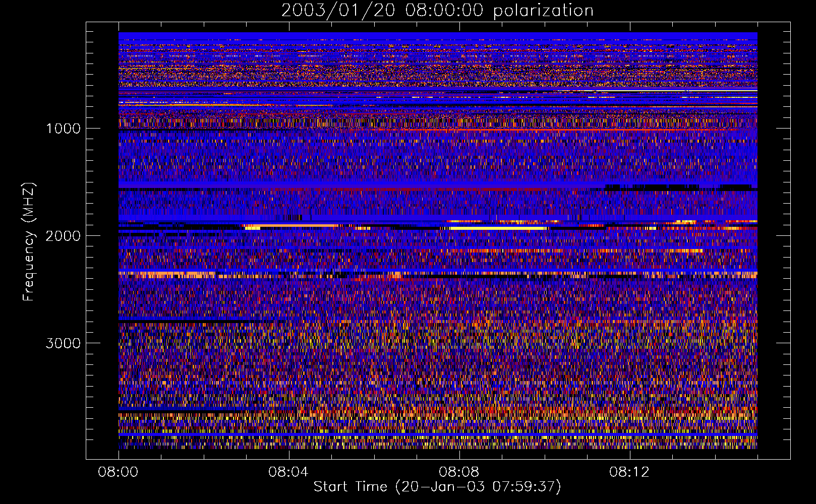Click the '08:00' time tick label

click(x=118, y=472)
